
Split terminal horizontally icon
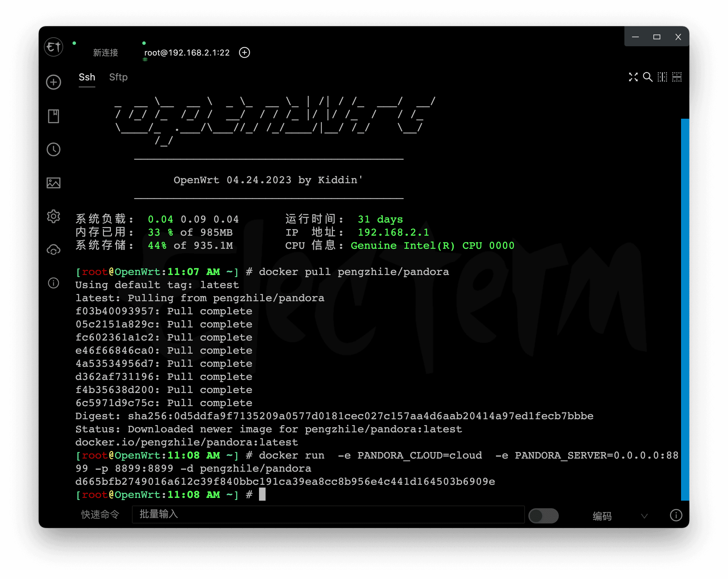pos(677,77)
